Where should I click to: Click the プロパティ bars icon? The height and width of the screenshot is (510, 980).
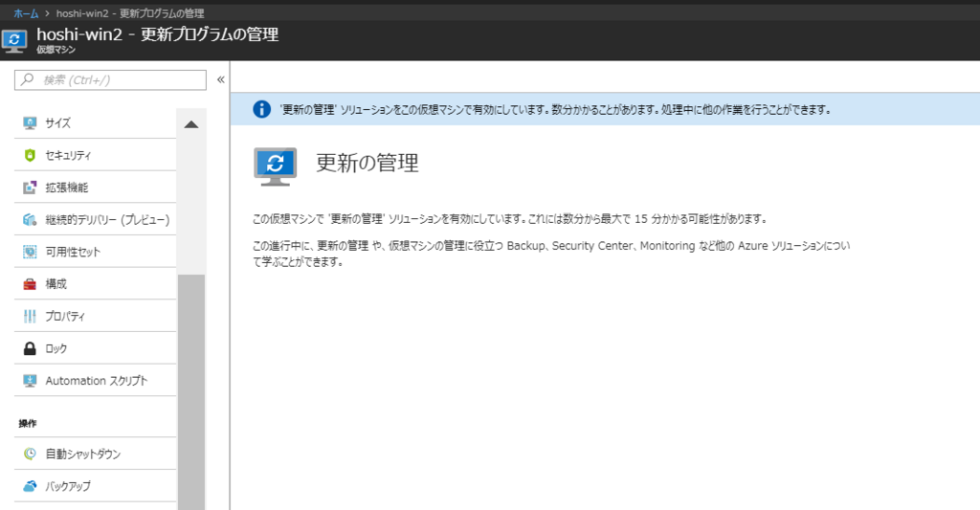[30, 317]
